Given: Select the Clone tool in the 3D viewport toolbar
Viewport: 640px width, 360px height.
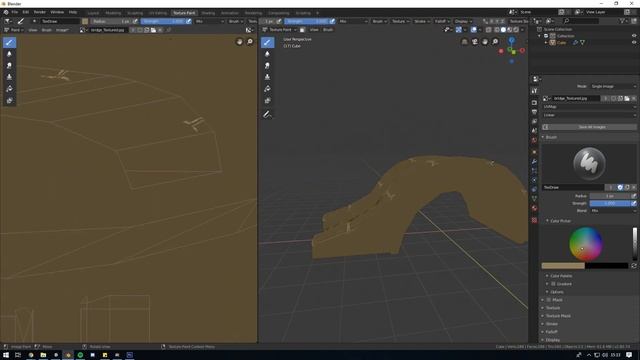Looking at the screenshot, I should (267, 77).
